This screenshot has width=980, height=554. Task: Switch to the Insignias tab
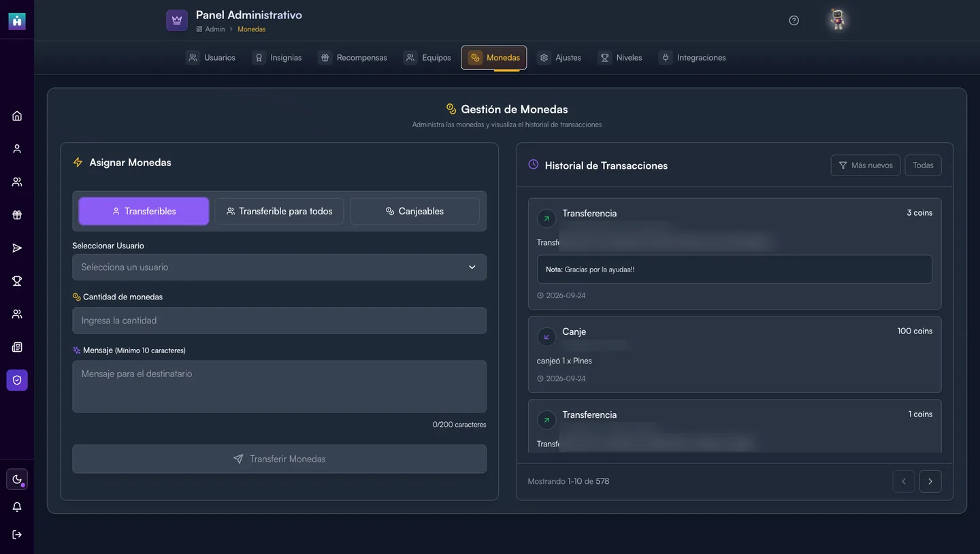click(278, 58)
